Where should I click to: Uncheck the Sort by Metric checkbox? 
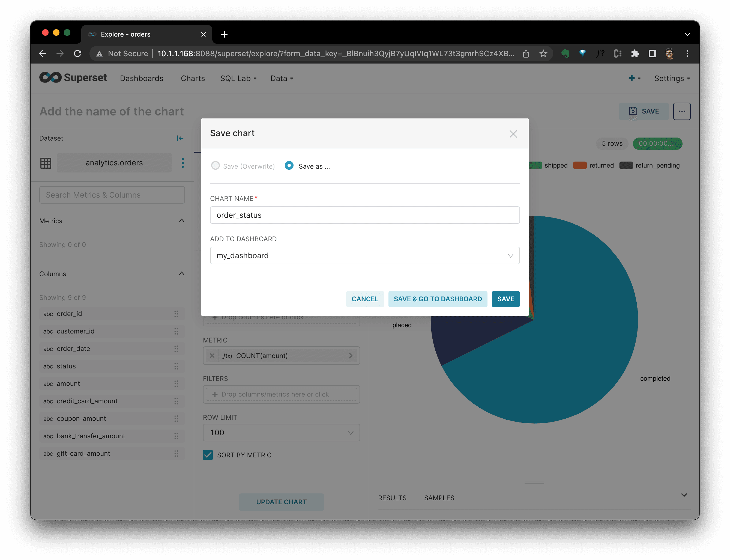[x=208, y=455]
